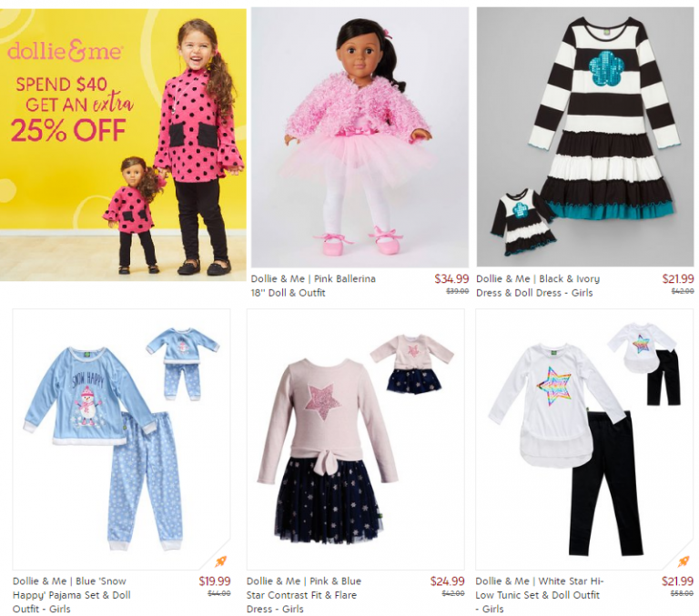Open White Star Hi-Low Tunic Set title

tap(540, 595)
